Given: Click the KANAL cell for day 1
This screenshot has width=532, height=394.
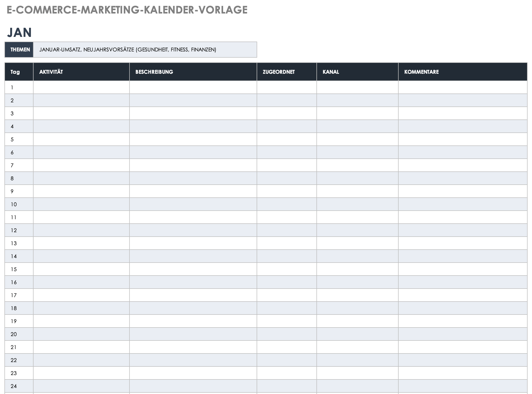Looking at the screenshot, I should pyautogui.click(x=358, y=88).
